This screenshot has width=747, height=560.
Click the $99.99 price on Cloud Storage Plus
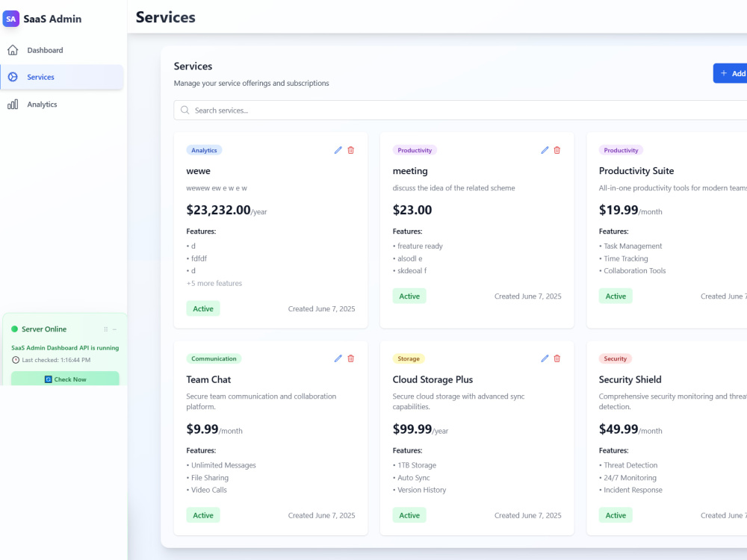[412, 429]
